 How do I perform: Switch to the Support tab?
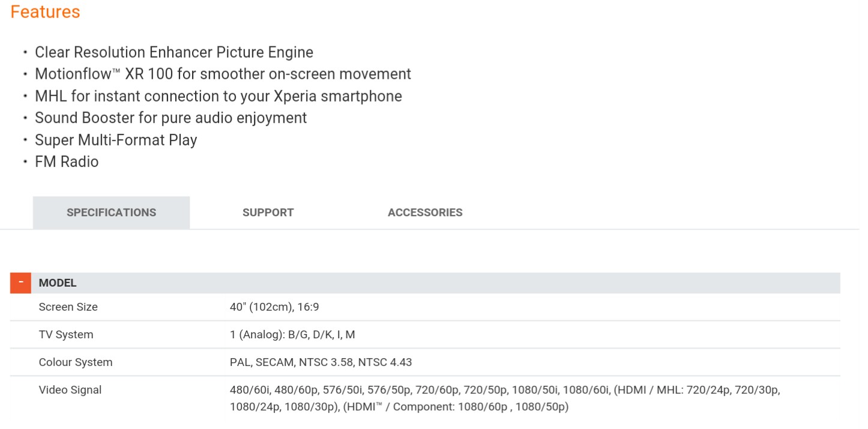[x=268, y=213]
